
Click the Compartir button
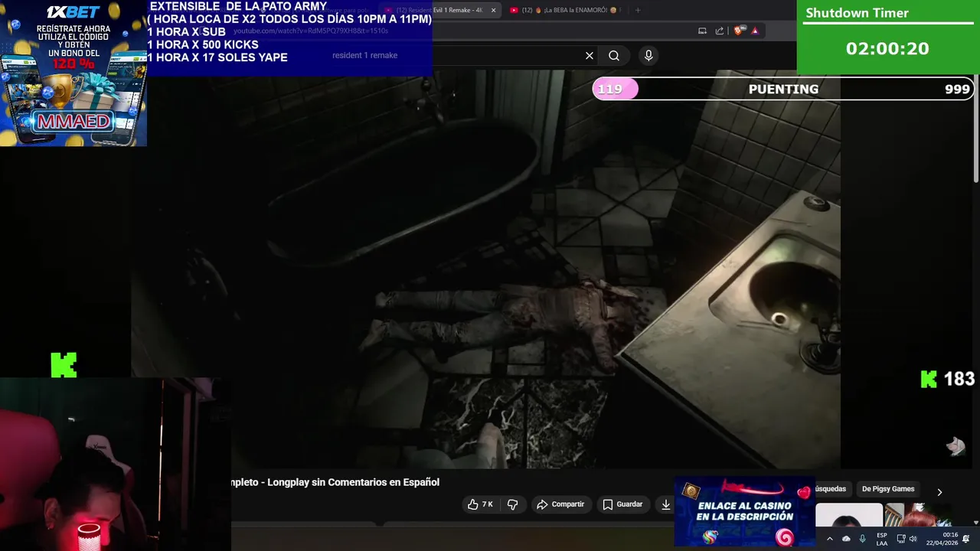[560, 504]
